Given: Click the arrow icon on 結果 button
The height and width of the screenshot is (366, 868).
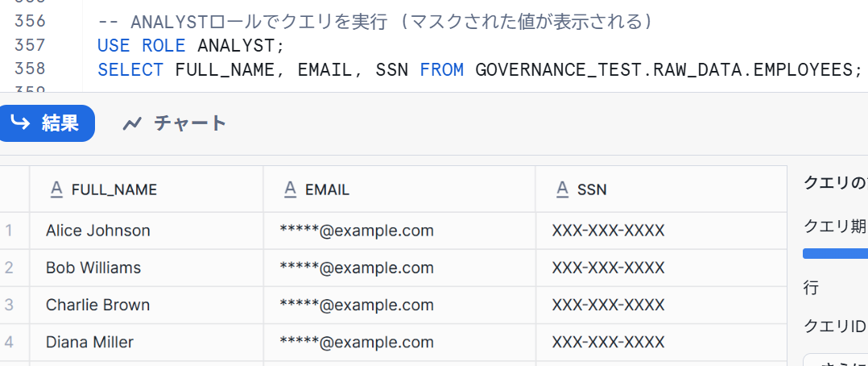Looking at the screenshot, I should tap(20, 123).
